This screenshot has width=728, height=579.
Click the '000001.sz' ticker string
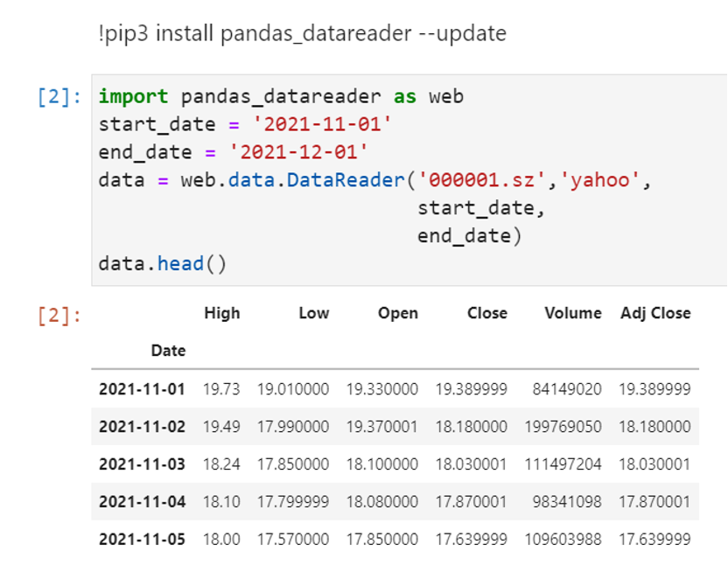481,180
